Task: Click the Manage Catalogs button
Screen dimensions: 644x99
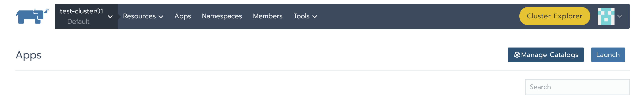Action: pos(545,55)
